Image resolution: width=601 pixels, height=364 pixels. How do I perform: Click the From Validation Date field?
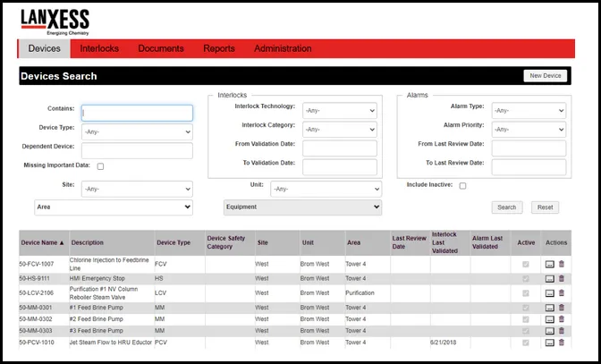[x=340, y=148]
